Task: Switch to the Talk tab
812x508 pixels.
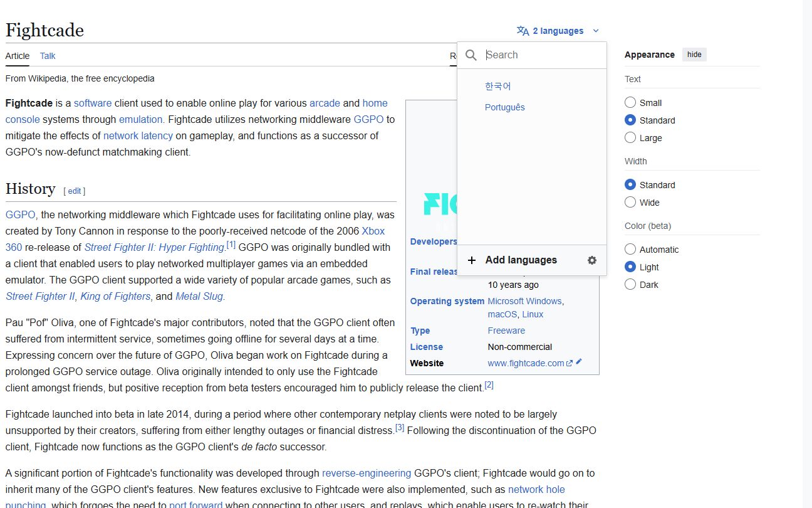Action: pos(48,56)
